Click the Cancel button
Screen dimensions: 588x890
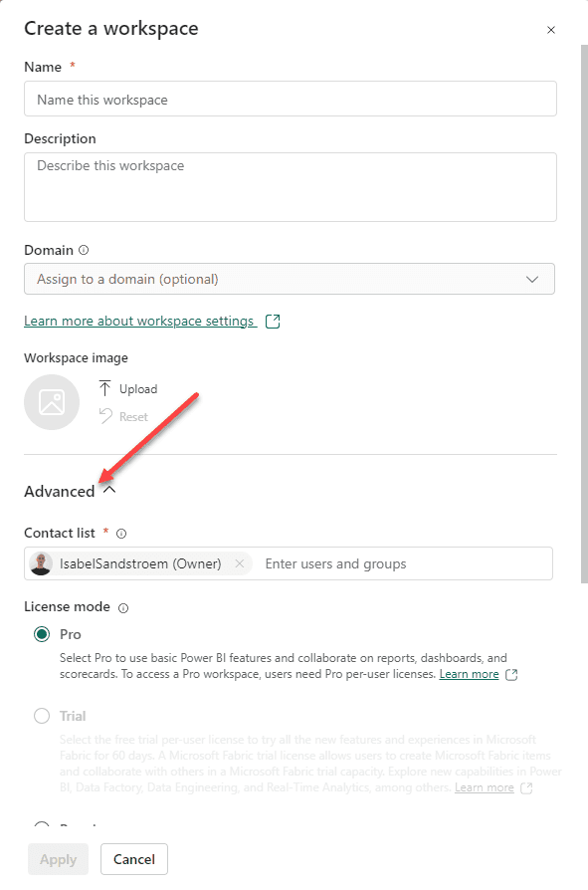point(134,859)
